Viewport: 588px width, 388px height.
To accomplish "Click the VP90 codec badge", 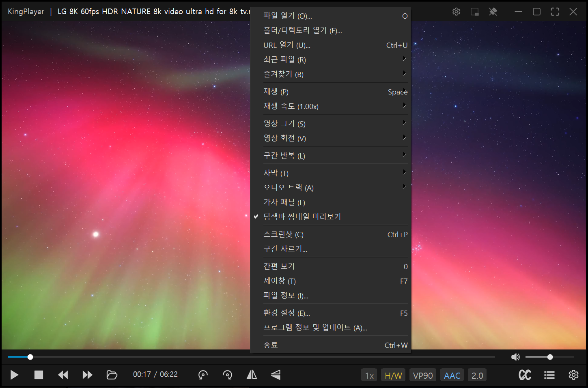I will pyautogui.click(x=422, y=375).
